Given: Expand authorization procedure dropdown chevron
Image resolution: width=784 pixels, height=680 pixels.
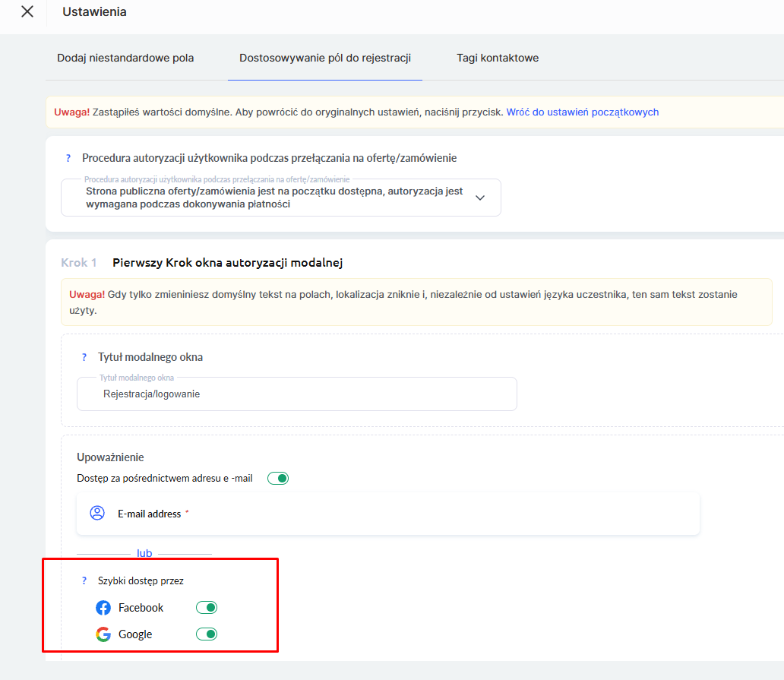Looking at the screenshot, I should [479, 198].
